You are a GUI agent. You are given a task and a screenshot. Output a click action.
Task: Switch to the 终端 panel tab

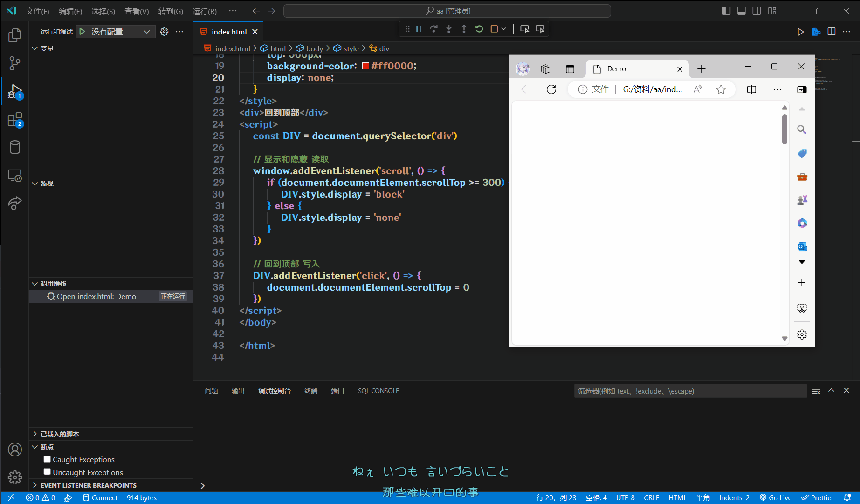click(310, 391)
